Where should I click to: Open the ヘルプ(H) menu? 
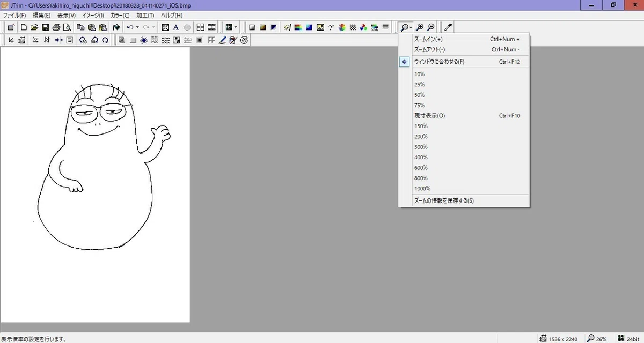click(172, 16)
